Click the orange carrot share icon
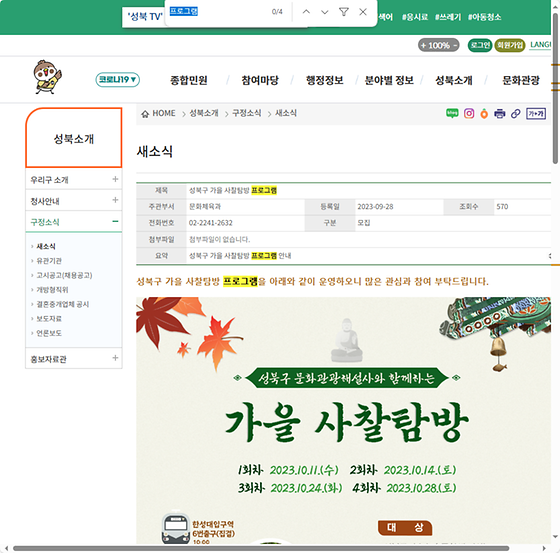The image size is (560, 553). [484, 114]
